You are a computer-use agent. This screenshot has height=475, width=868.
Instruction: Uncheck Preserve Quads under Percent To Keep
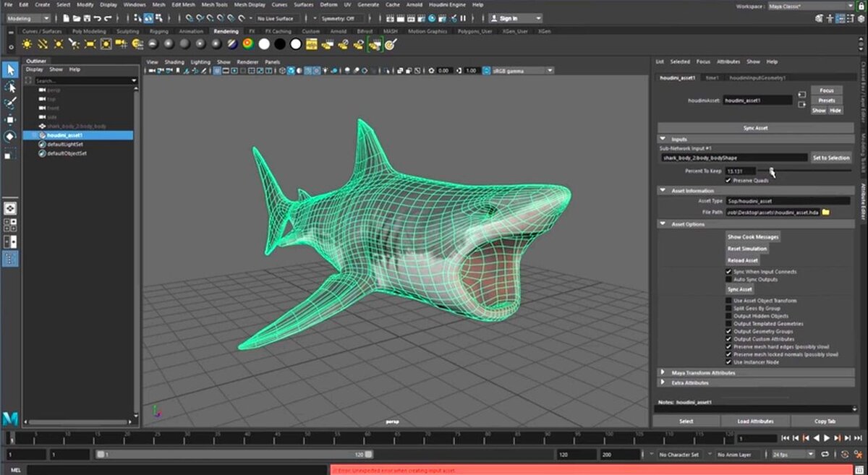coord(728,181)
